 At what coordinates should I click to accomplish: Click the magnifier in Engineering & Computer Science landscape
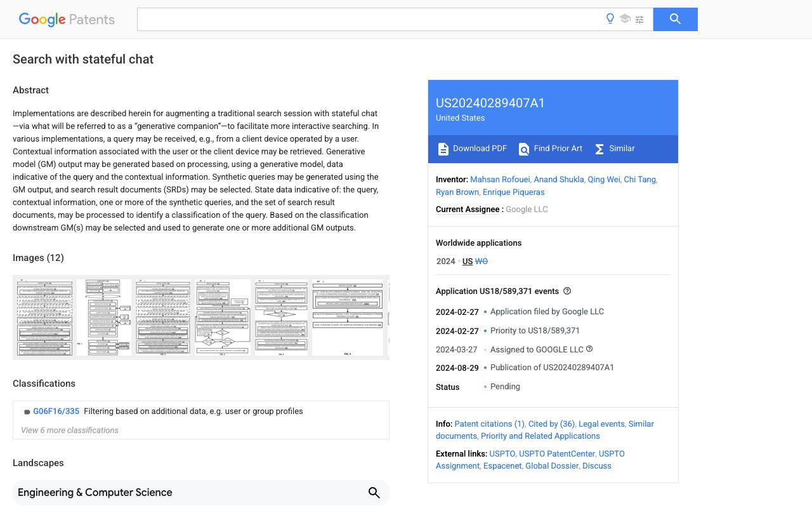[374, 493]
